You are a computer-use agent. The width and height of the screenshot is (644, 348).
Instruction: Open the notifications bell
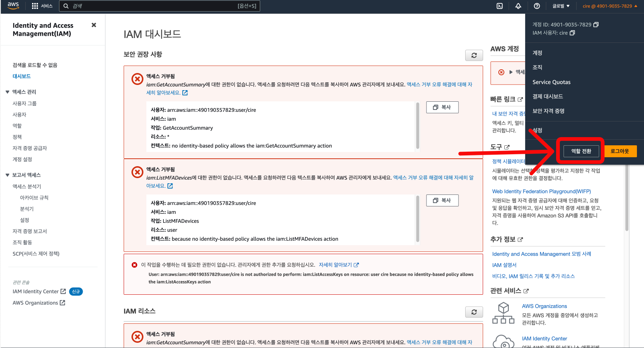pos(518,6)
